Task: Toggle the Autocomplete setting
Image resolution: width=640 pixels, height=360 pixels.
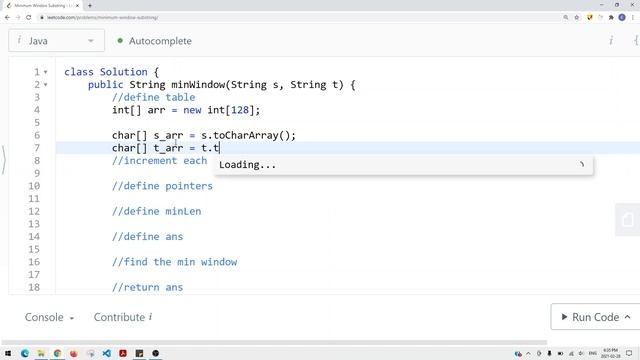Action: [x=155, y=41]
